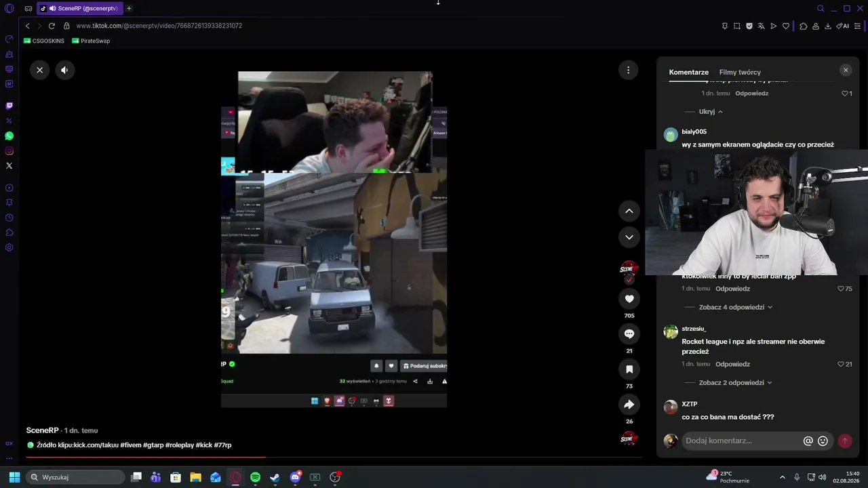
Task: Open the CSGOSKINS bookmark
Action: 44,41
